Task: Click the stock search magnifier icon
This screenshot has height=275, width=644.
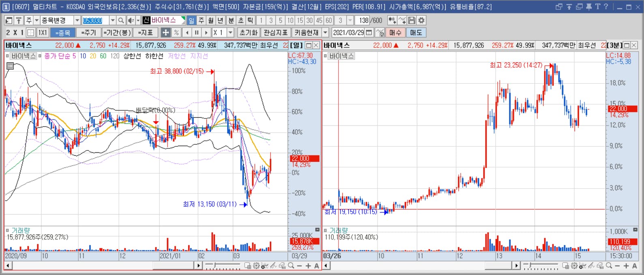Action: 121,20
